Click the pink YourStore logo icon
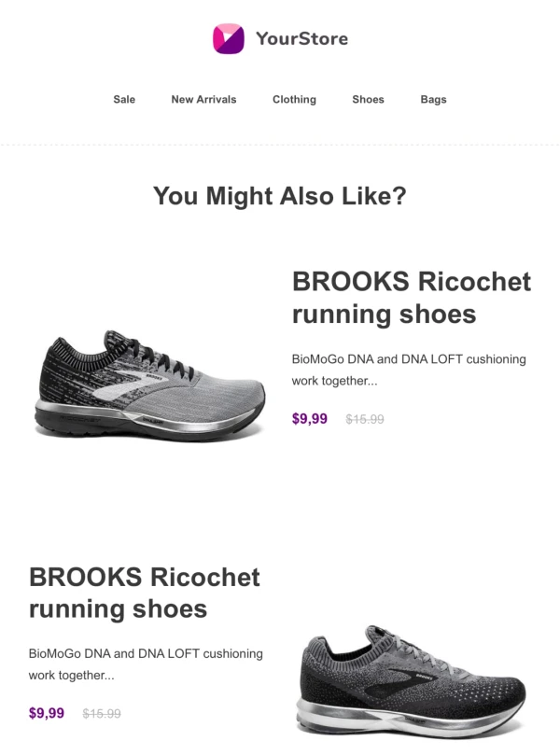The width and height of the screenshot is (560, 755). [229, 38]
